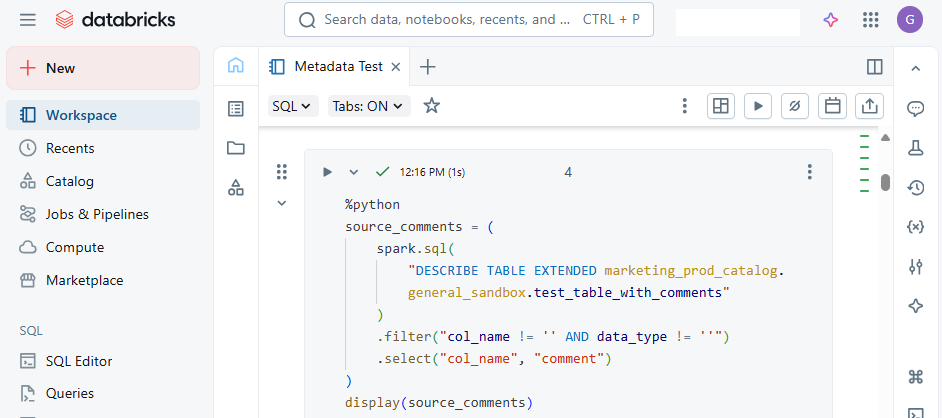Viewport: 942px width, 418px height.
Task: Open version history icon
Action: click(915, 187)
